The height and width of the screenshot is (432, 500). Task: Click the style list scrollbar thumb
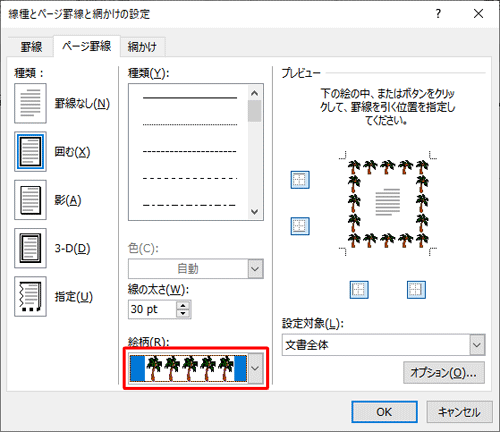(255, 111)
